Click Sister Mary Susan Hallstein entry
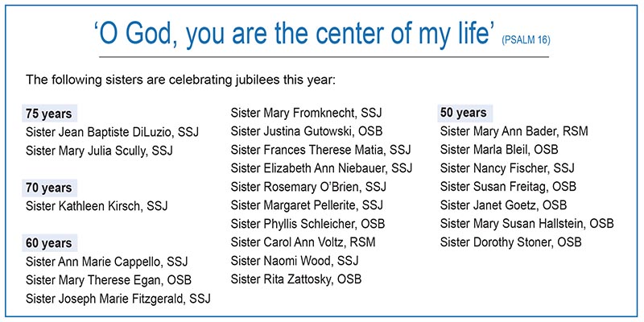Screen dimensions: 644x322 pos(527,224)
